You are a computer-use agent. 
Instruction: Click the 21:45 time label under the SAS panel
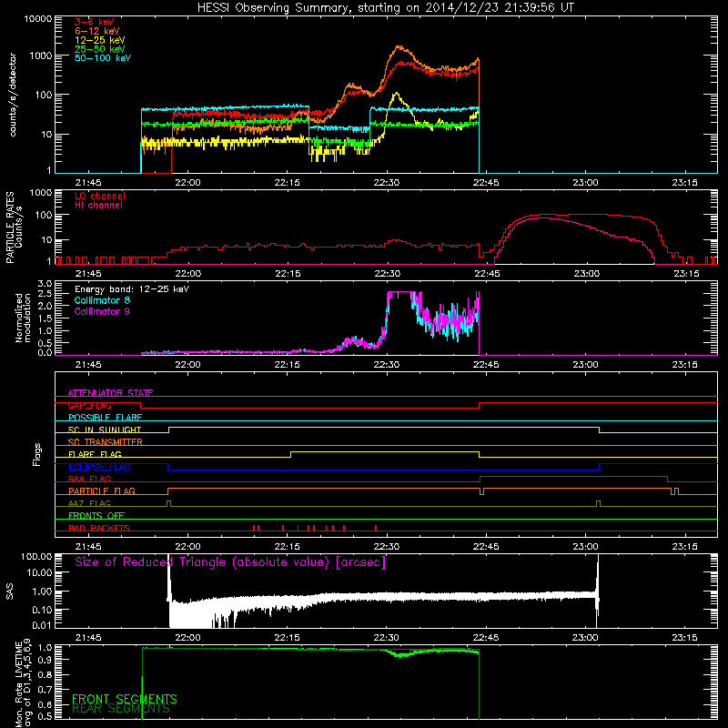(x=88, y=638)
